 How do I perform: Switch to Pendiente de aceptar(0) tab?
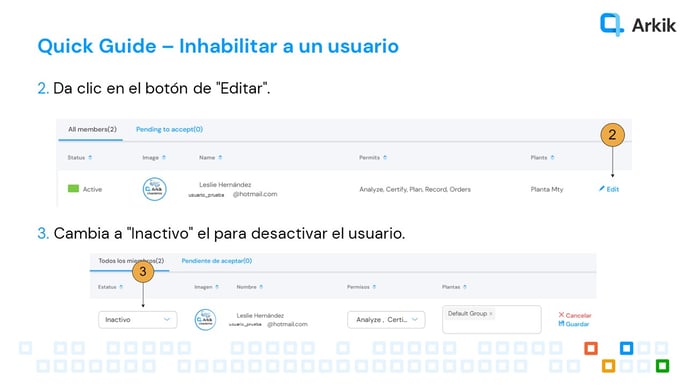pyautogui.click(x=217, y=261)
